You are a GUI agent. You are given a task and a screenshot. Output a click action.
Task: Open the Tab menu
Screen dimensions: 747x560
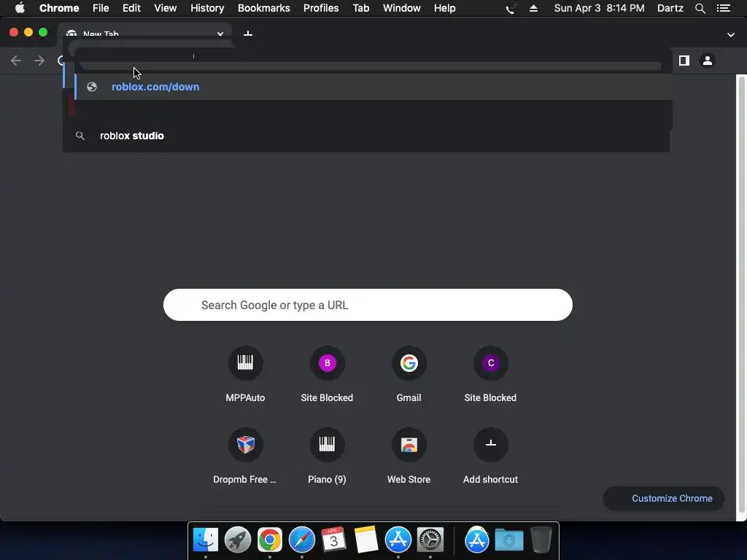360,8
